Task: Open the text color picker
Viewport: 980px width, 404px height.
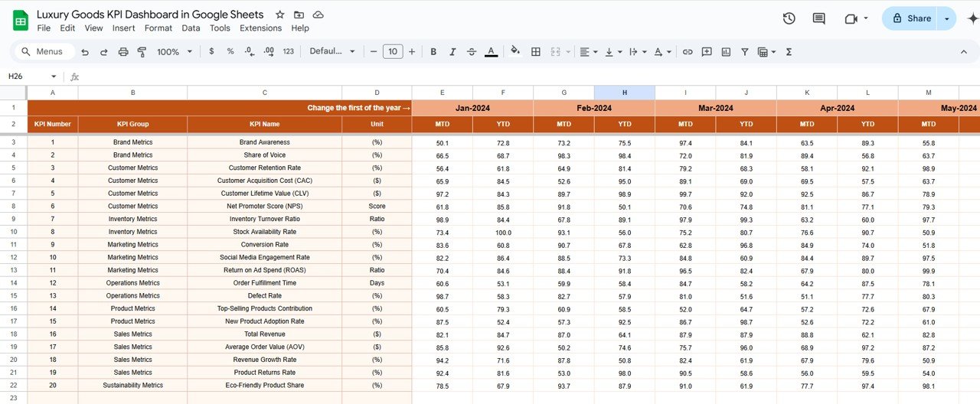Action: pyautogui.click(x=492, y=51)
